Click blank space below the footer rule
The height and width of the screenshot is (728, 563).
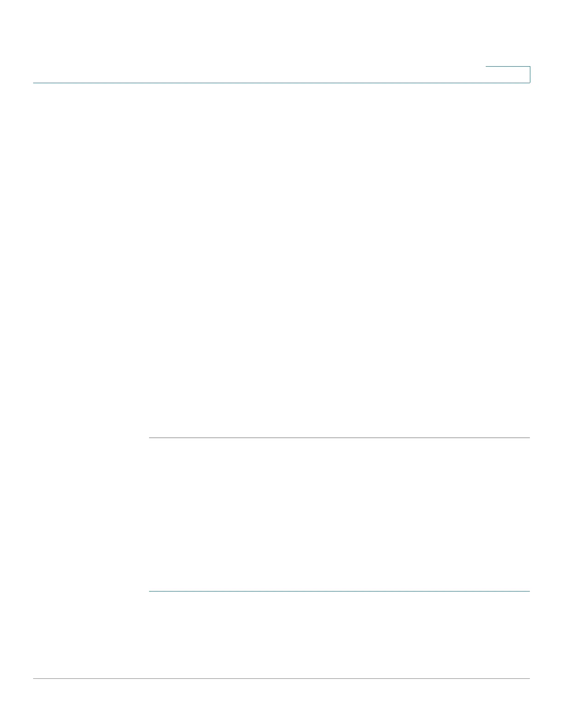pos(281,704)
